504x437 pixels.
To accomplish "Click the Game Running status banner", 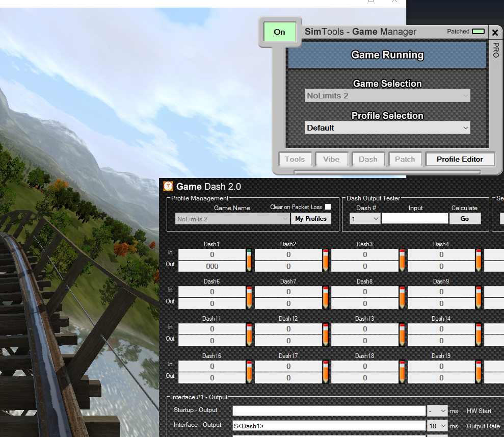I will pyautogui.click(x=387, y=55).
